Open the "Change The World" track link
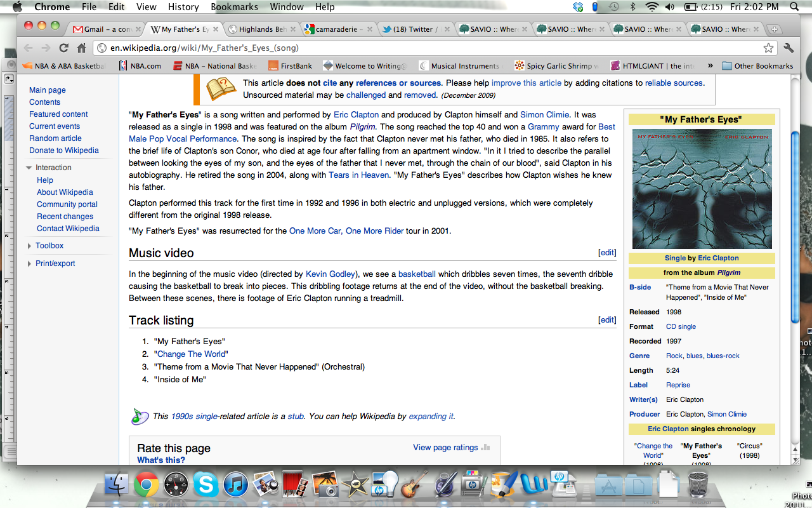812x508 pixels. [x=191, y=354]
